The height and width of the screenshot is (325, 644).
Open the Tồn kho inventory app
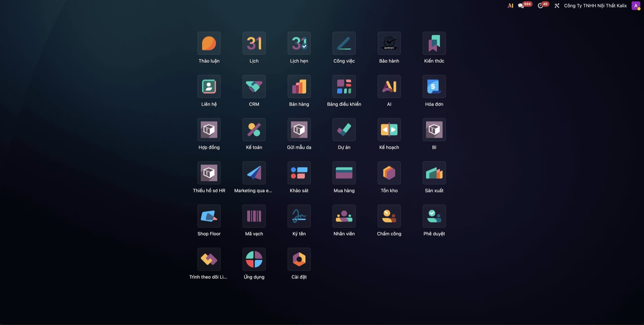(x=389, y=173)
